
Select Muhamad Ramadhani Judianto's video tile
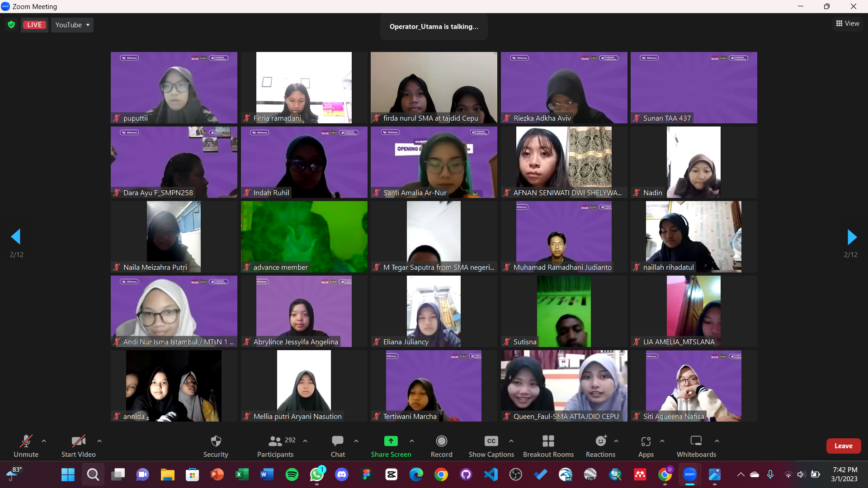564,236
